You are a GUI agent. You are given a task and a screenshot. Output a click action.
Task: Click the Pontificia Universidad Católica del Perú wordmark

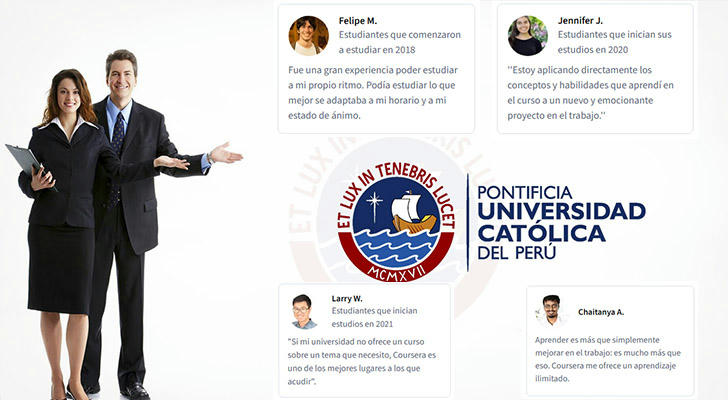click(561, 223)
